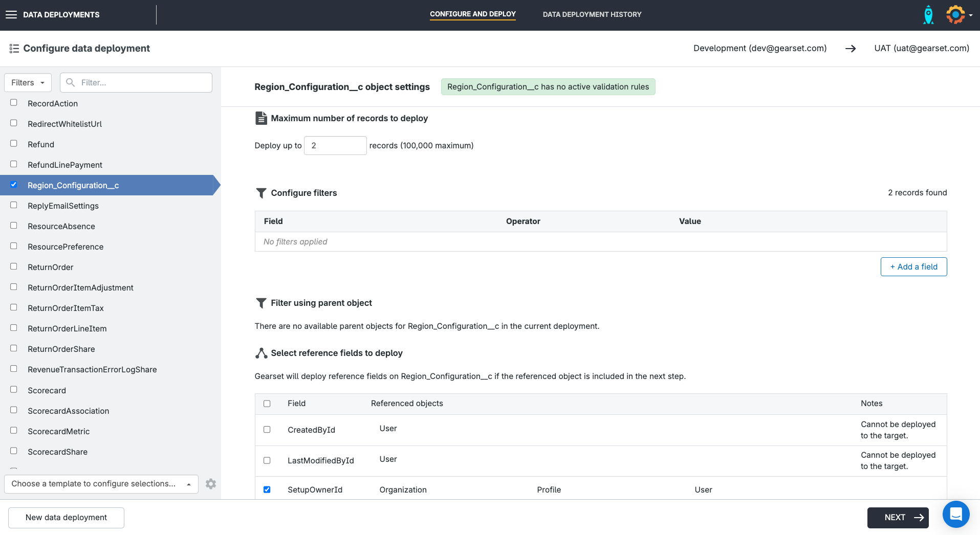The width and height of the screenshot is (980, 535).
Task: Select ReturnOrder in the object list
Action: tap(51, 267)
